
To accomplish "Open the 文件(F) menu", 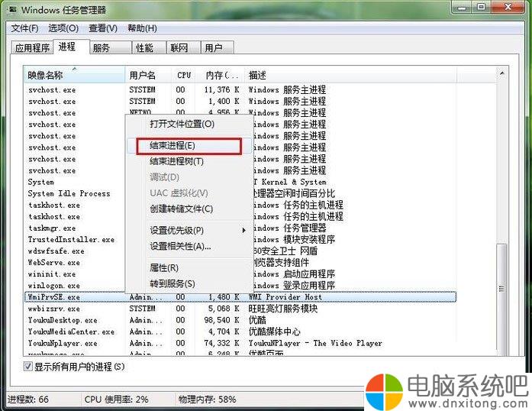I will (24, 28).
